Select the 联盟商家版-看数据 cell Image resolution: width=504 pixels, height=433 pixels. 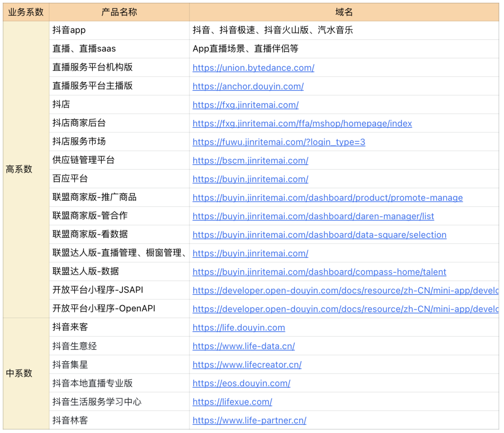(x=119, y=234)
